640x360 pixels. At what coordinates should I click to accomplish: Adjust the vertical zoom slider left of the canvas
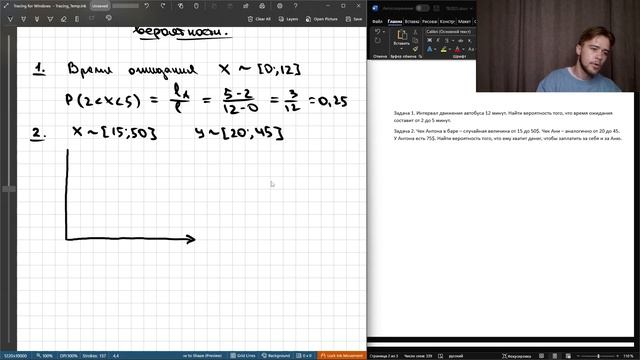pos(9,189)
